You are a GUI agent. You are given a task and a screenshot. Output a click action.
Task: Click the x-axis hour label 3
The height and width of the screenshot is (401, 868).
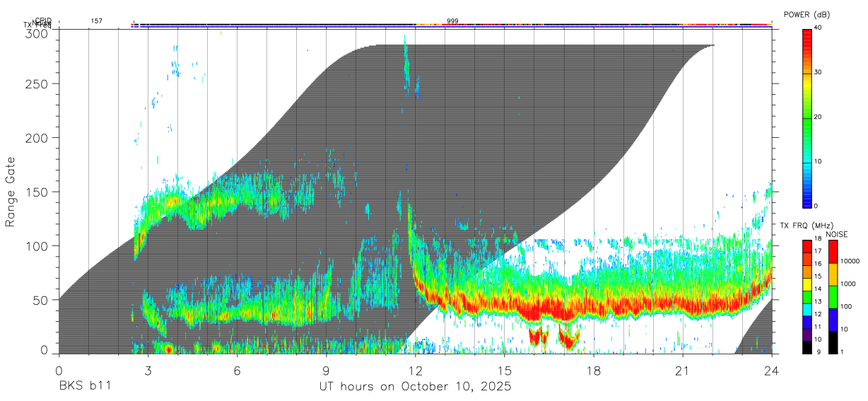tap(148, 371)
